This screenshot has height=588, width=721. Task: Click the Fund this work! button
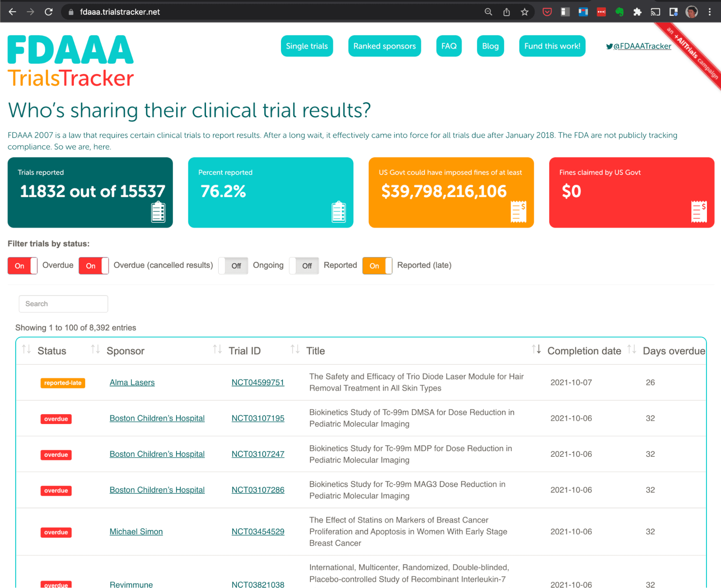552,46
